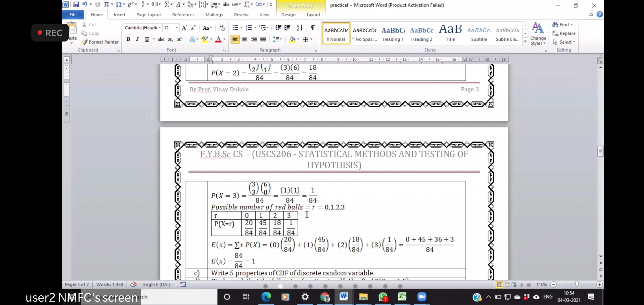Open the Cambria font name dropdown
644x305 pixels.
coord(160,28)
